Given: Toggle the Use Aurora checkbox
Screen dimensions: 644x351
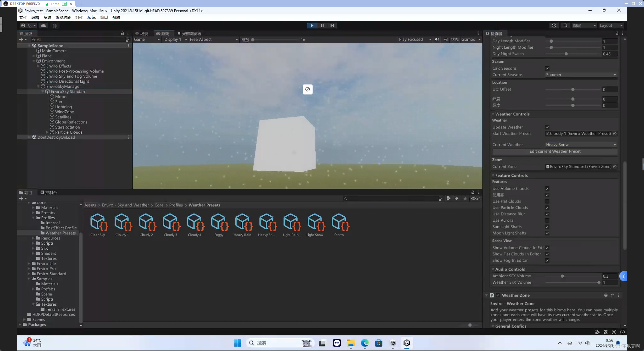Looking at the screenshot, I should click(546, 220).
